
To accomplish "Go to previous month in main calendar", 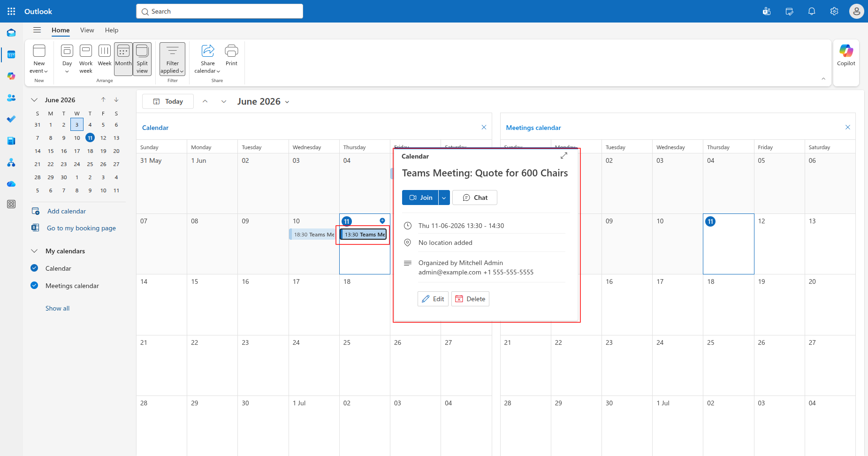I will click(x=205, y=101).
